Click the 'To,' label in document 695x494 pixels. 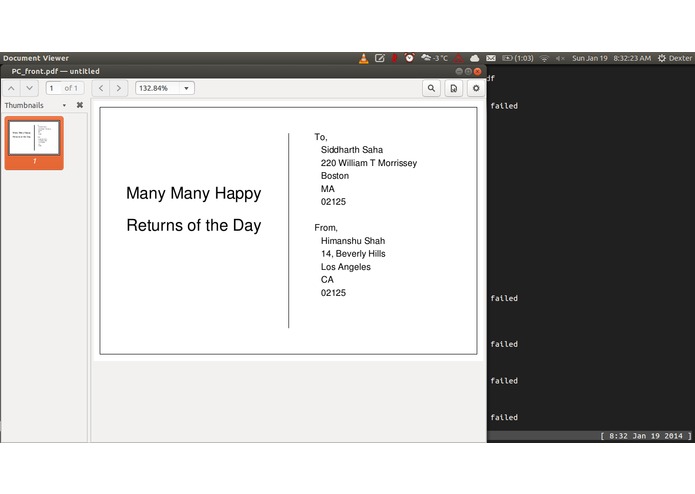tap(321, 137)
